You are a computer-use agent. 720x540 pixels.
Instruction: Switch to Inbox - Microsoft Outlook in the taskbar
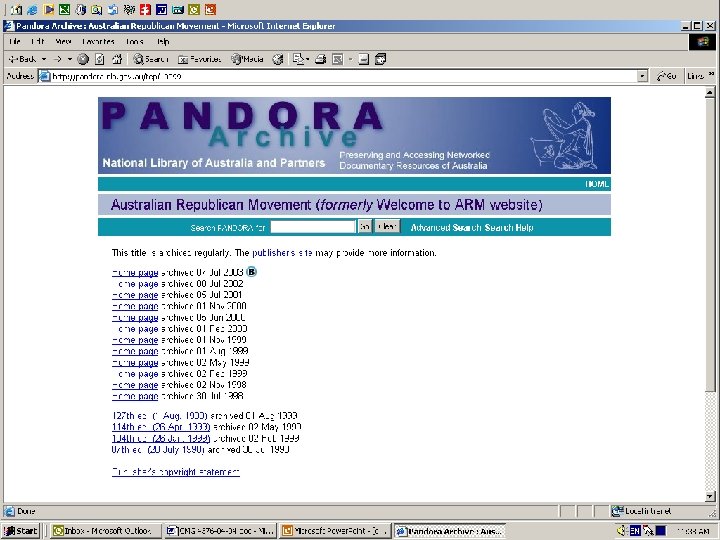point(106,531)
